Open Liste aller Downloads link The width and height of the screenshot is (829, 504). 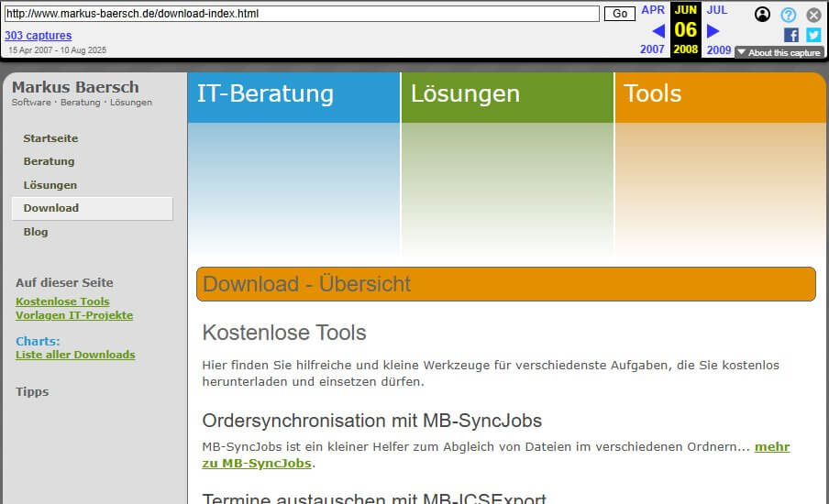(75, 355)
